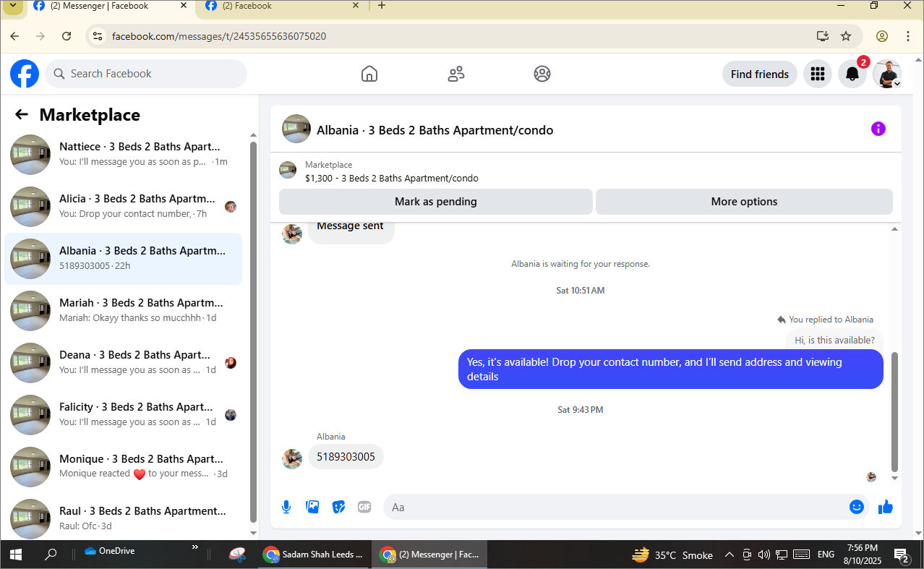Choose a sticker icon

[x=338, y=507]
